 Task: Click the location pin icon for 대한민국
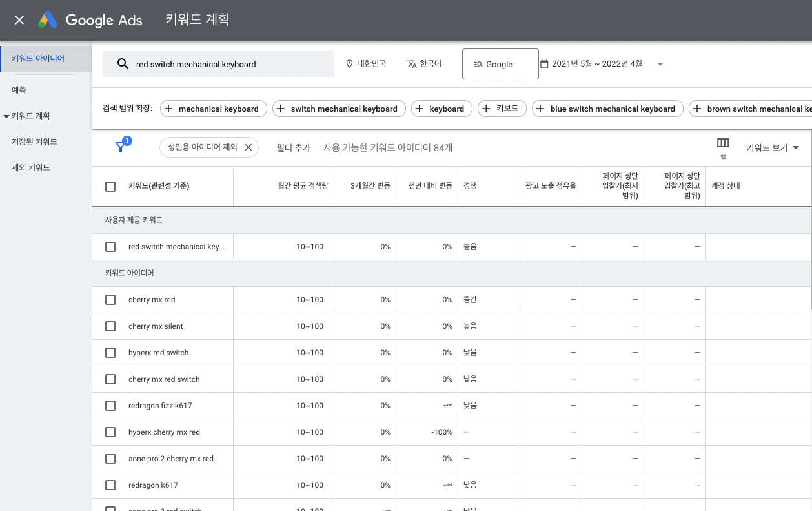pos(350,64)
